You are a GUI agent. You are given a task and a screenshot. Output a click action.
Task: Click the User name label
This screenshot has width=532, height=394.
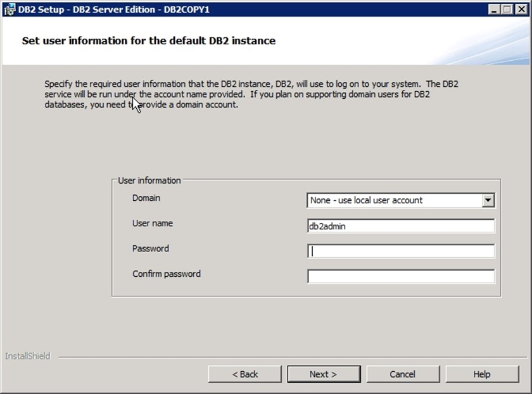click(x=152, y=224)
